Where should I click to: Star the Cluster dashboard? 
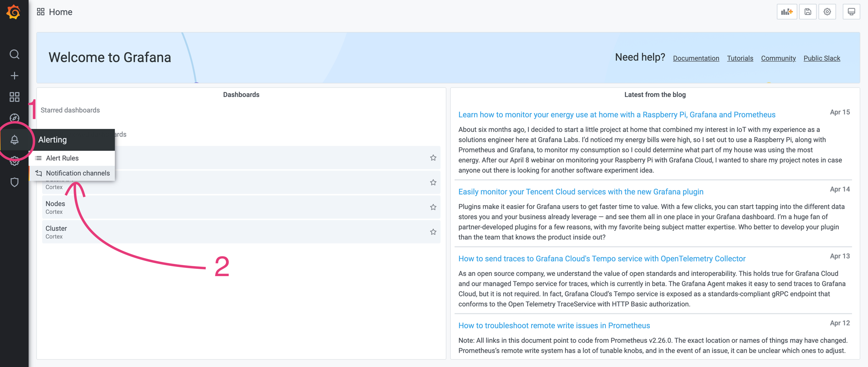(x=433, y=232)
